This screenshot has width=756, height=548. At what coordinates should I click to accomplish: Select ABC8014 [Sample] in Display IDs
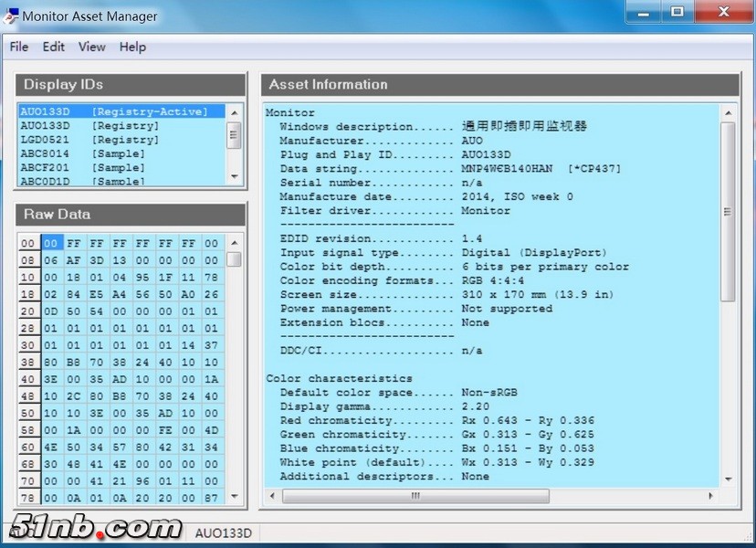pyautogui.click(x=82, y=153)
